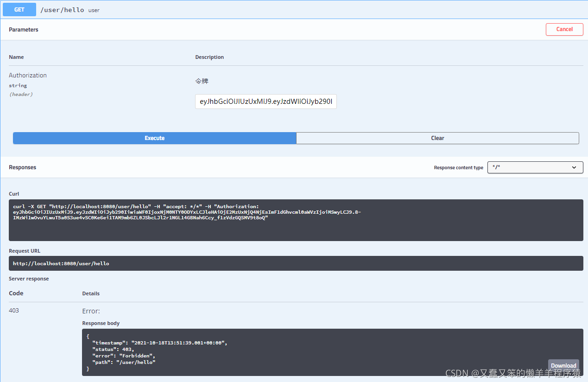Image resolution: width=588 pixels, height=382 pixels.
Task: Click the "path": "/user/hello" line
Action: pos(124,362)
